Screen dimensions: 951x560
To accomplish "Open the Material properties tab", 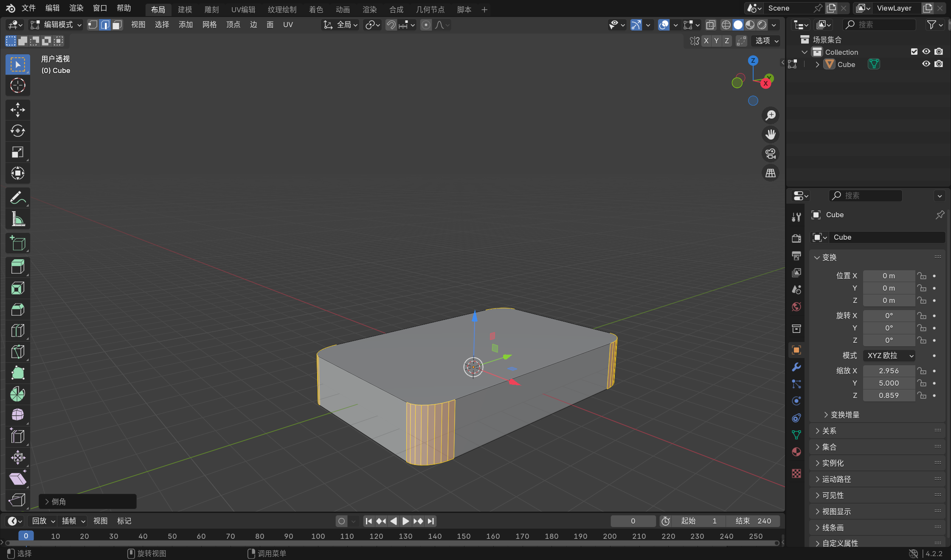I will tap(796, 452).
